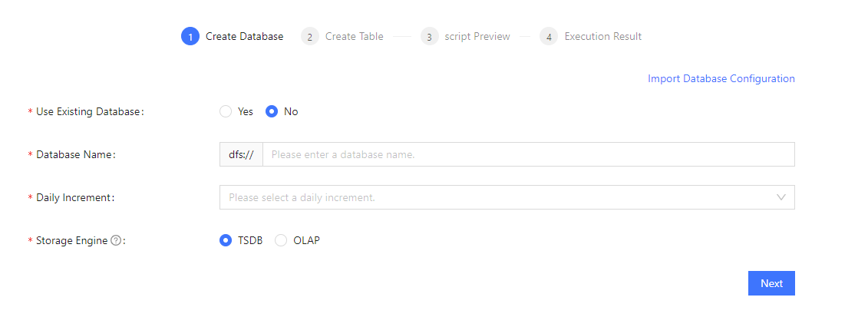The image size is (868, 317).
Task: Click the Storage Engine help question-mark icon
Action: coord(116,240)
